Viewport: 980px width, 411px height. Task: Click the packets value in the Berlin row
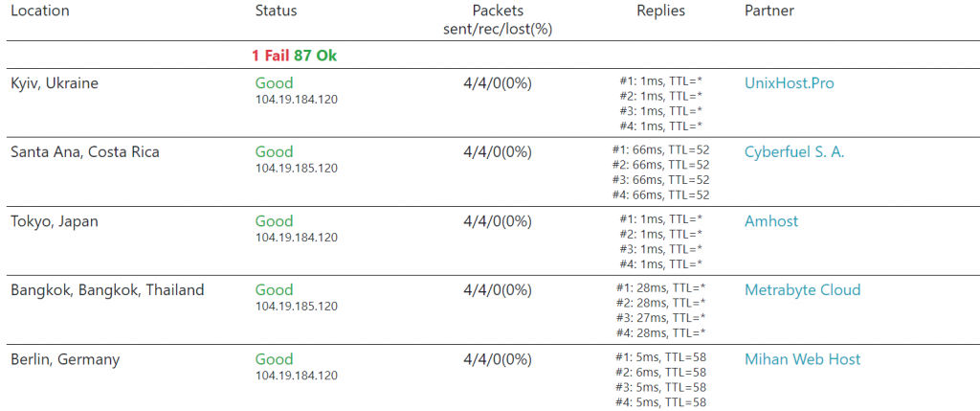point(497,359)
